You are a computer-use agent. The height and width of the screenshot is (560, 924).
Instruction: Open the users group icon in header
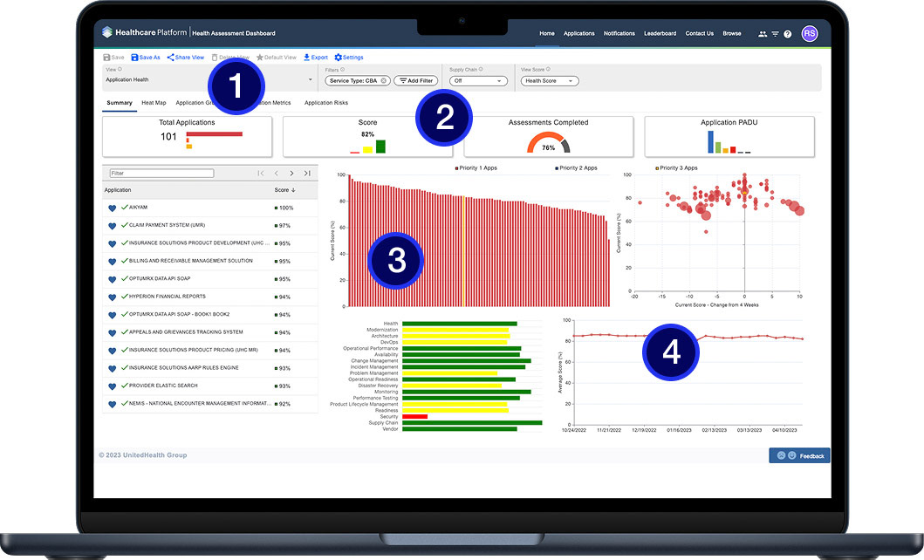point(763,34)
